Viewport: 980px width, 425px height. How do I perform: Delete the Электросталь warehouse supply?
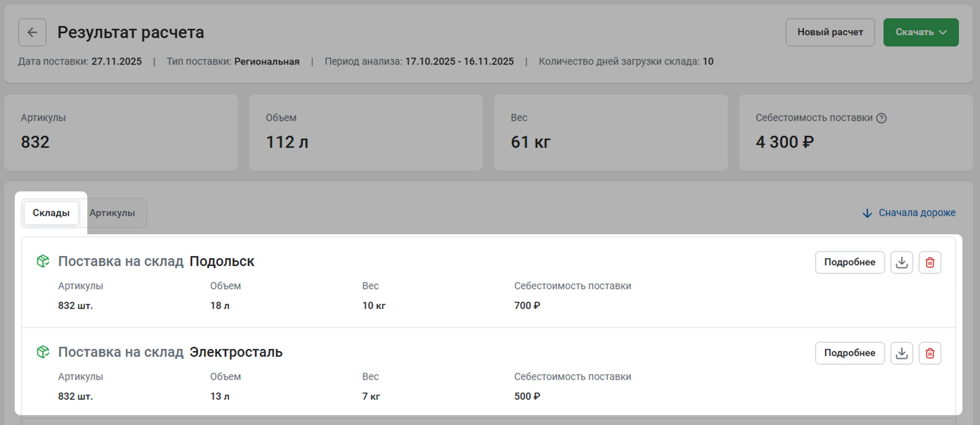point(929,353)
